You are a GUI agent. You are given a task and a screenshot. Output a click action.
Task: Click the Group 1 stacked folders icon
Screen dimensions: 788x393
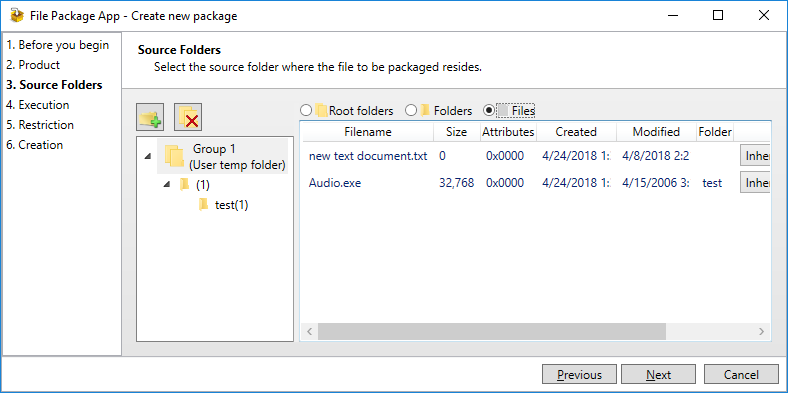pos(174,156)
